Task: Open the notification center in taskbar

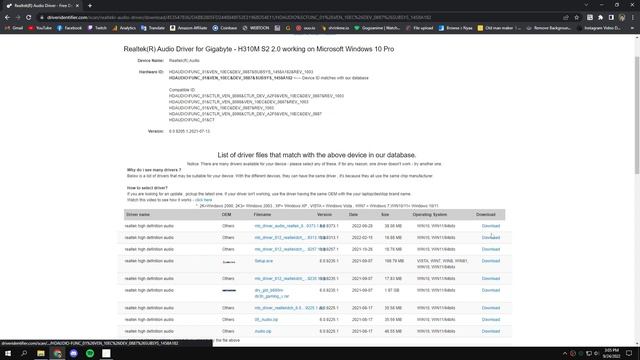Action: point(629,353)
